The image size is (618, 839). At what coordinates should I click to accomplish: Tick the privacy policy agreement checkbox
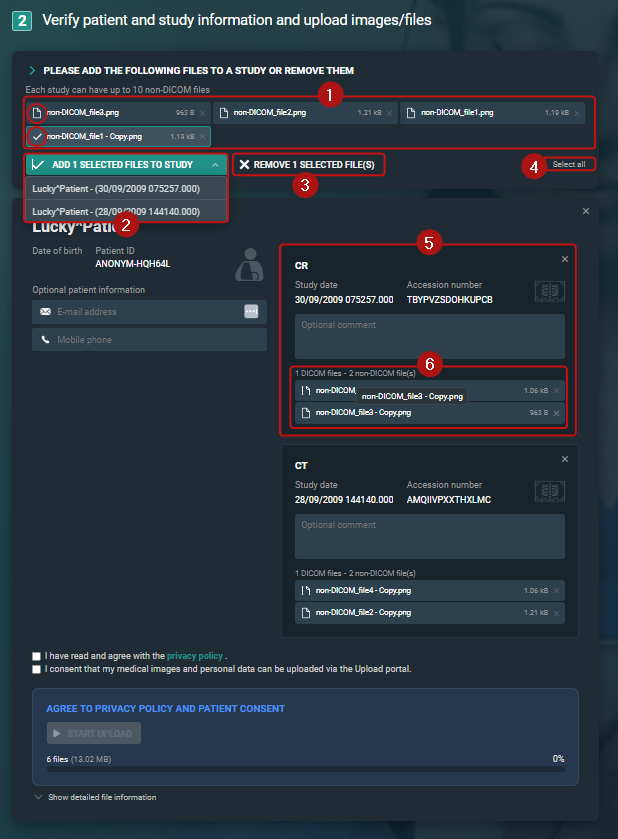[37, 656]
